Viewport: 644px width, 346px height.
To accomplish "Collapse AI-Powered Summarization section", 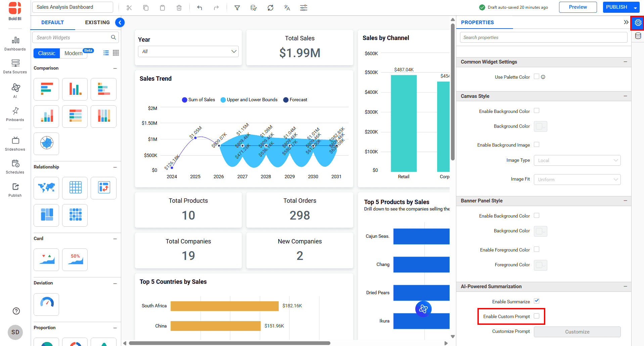I will 625,286.
